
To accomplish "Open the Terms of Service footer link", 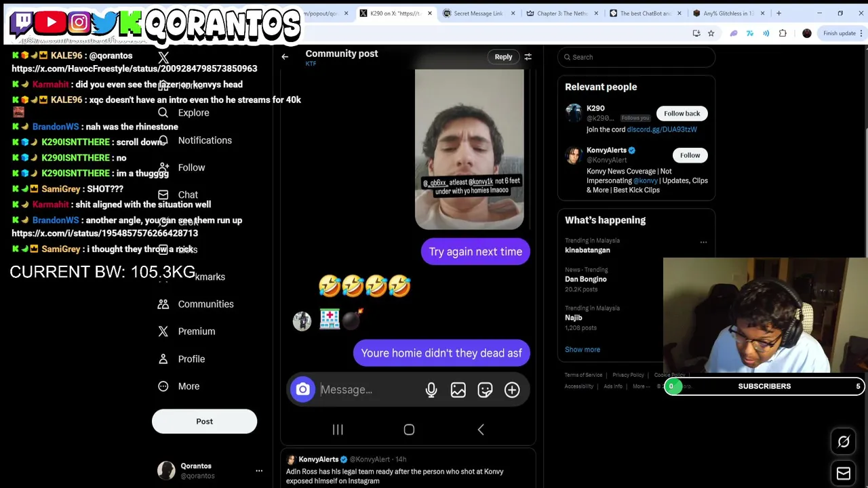I will 583,375.
